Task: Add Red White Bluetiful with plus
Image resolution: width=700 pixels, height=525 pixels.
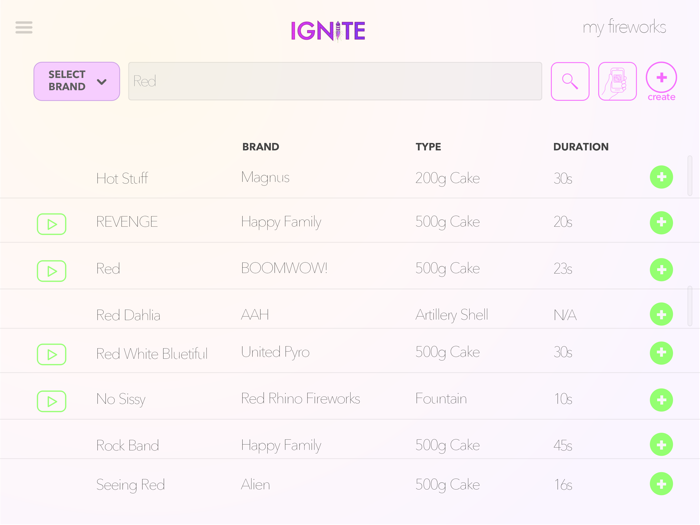Action: [x=662, y=353]
